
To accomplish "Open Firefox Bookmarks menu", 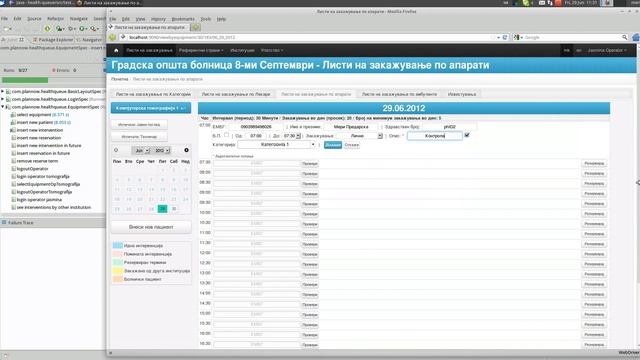I will click(183, 19).
